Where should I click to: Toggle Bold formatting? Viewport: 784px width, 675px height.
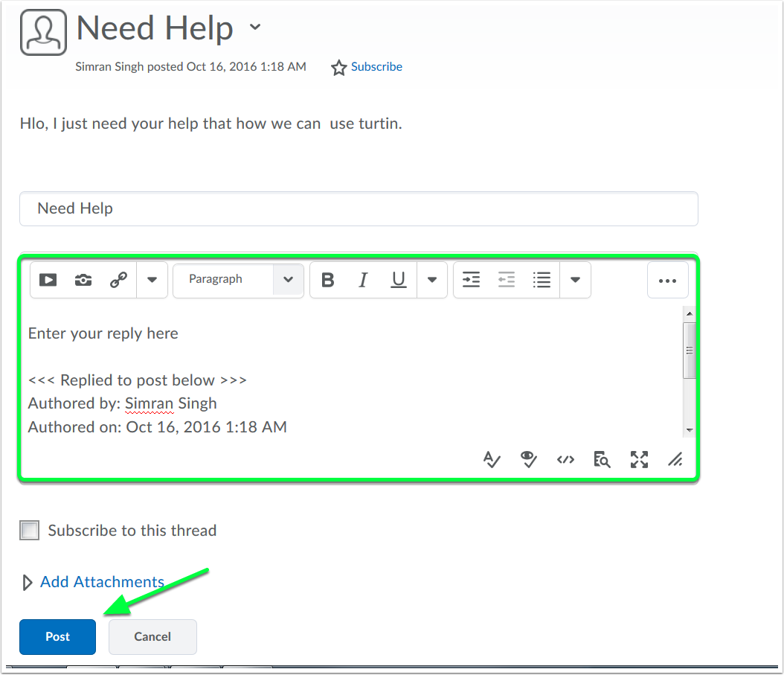click(x=328, y=280)
